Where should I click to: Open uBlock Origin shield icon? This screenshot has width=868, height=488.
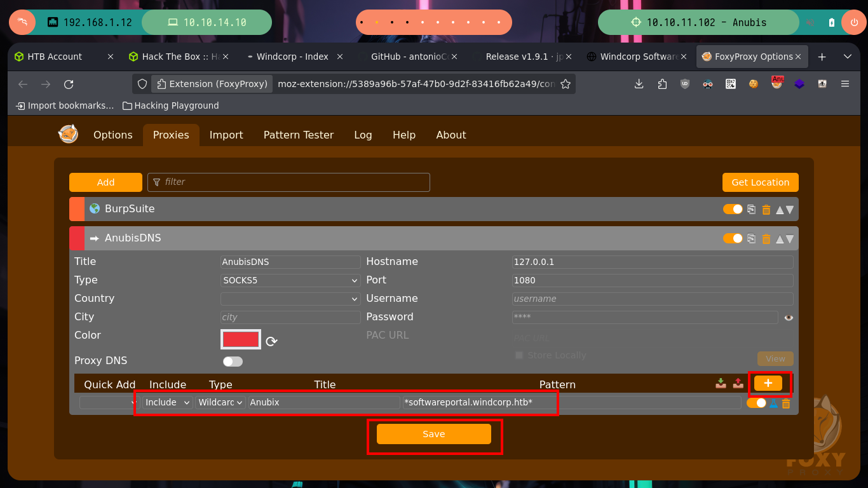click(x=685, y=84)
